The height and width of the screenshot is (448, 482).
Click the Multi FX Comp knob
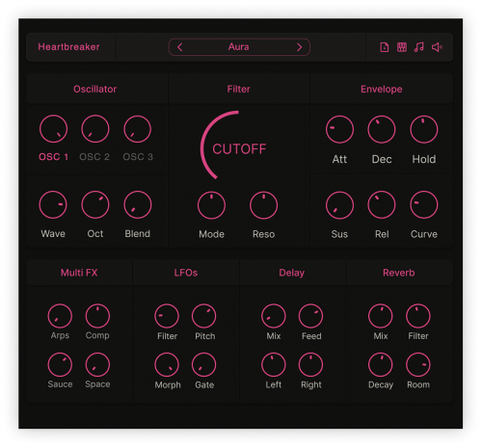pyautogui.click(x=97, y=316)
